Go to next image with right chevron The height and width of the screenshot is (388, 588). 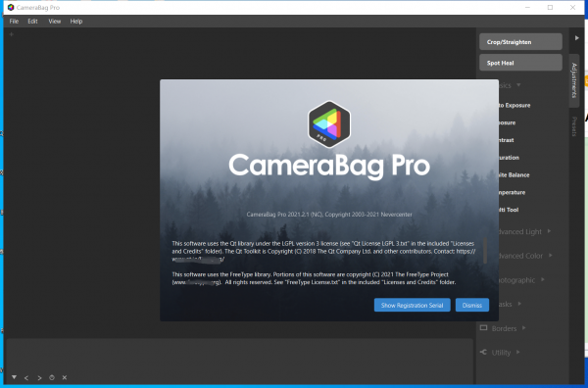click(39, 378)
